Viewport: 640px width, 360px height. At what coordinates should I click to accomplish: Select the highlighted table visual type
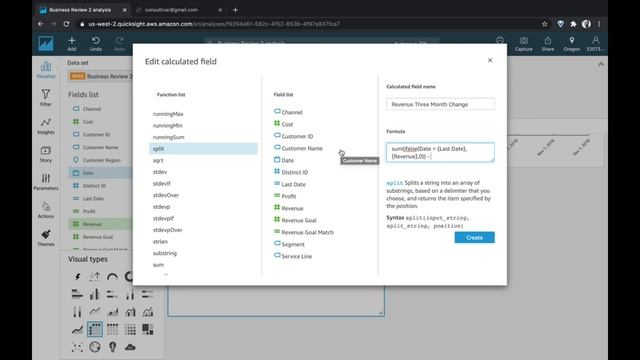(x=95, y=329)
